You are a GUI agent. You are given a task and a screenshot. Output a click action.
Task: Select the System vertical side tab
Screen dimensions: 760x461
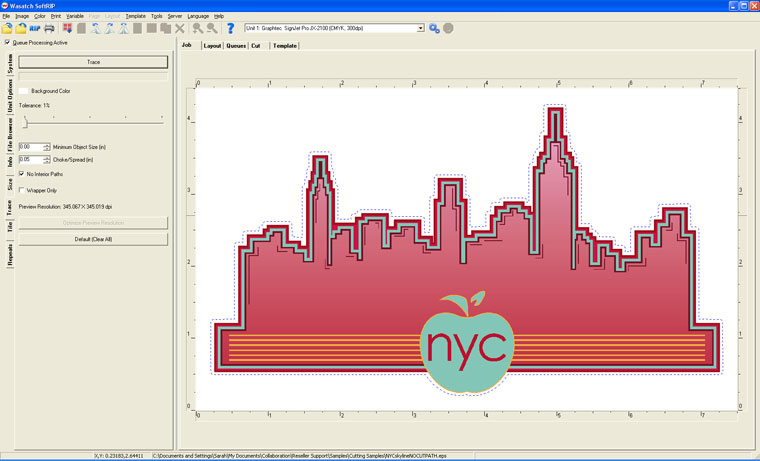(10, 64)
